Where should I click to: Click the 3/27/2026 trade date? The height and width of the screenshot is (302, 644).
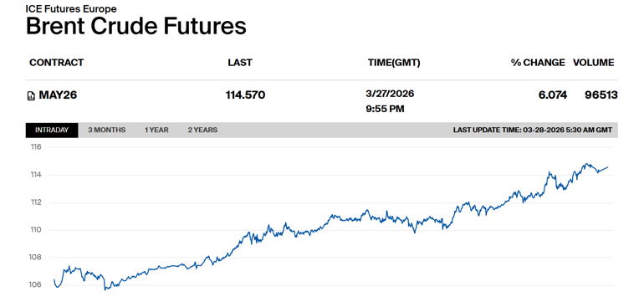(x=390, y=94)
